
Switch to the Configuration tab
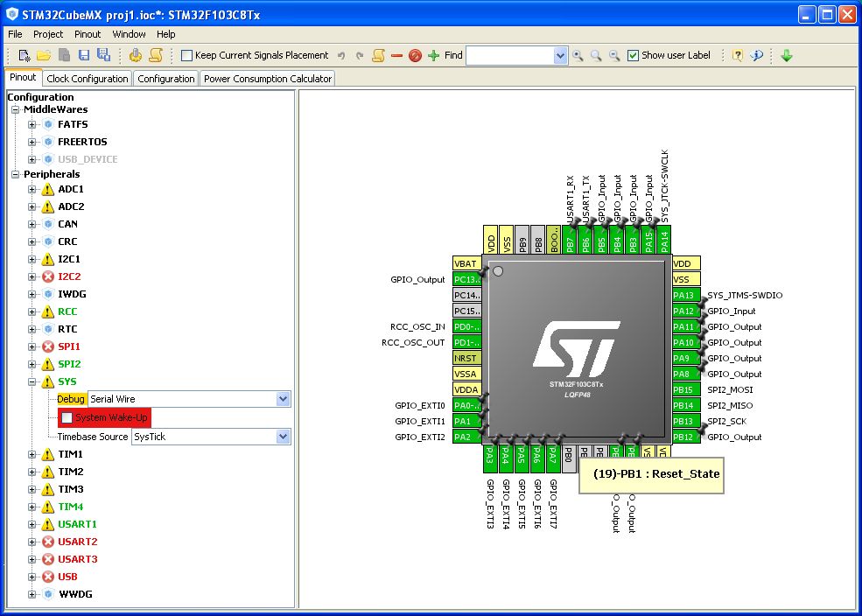pyautogui.click(x=166, y=79)
